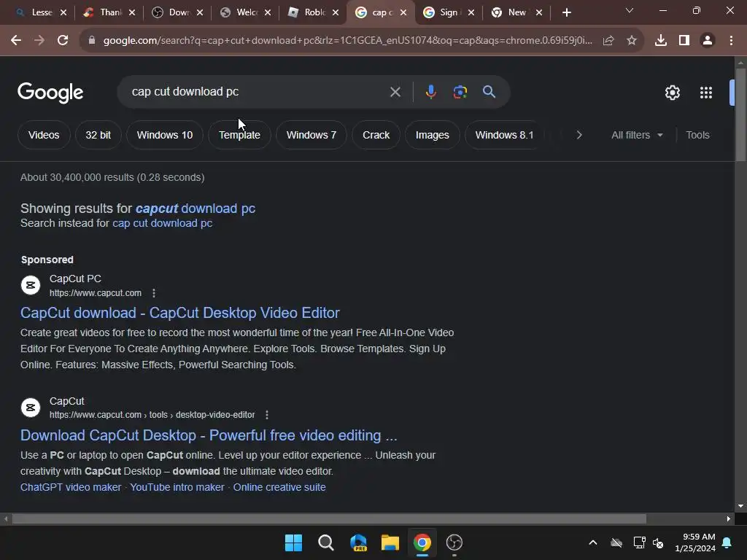This screenshot has width=747, height=560.
Task: Search by image with Google Lens icon
Action: point(460,92)
